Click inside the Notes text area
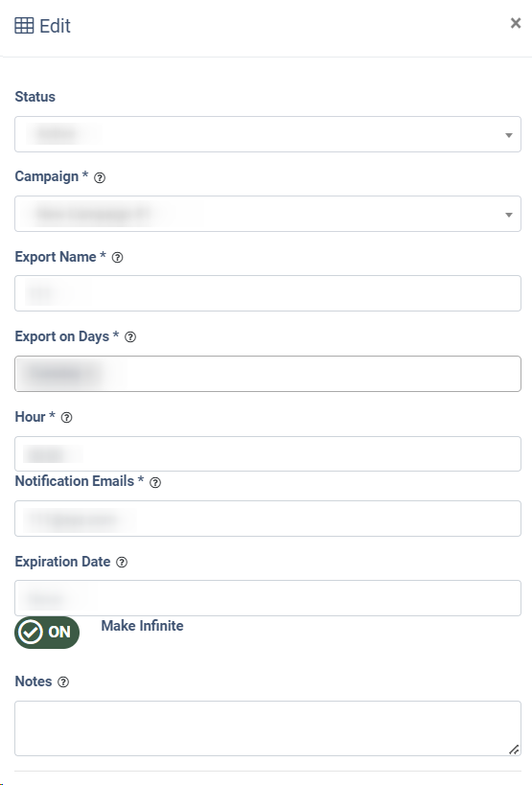This screenshot has height=785, width=532. pyautogui.click(x=267, y=728)
